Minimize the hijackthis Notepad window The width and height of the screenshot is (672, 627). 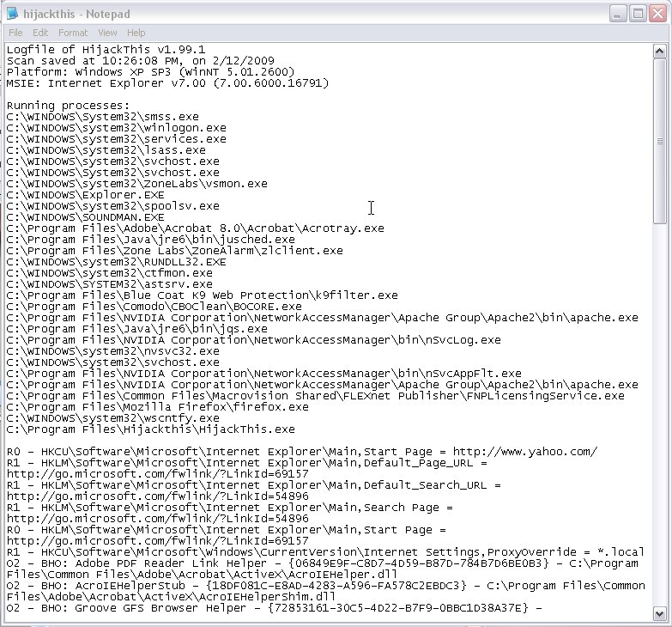(x=618, y=14)
